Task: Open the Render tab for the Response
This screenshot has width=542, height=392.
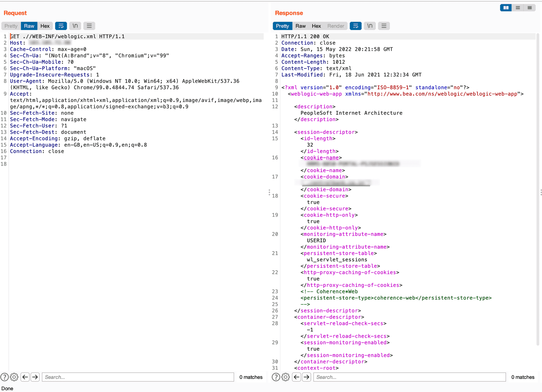Action: coord(336,26)
